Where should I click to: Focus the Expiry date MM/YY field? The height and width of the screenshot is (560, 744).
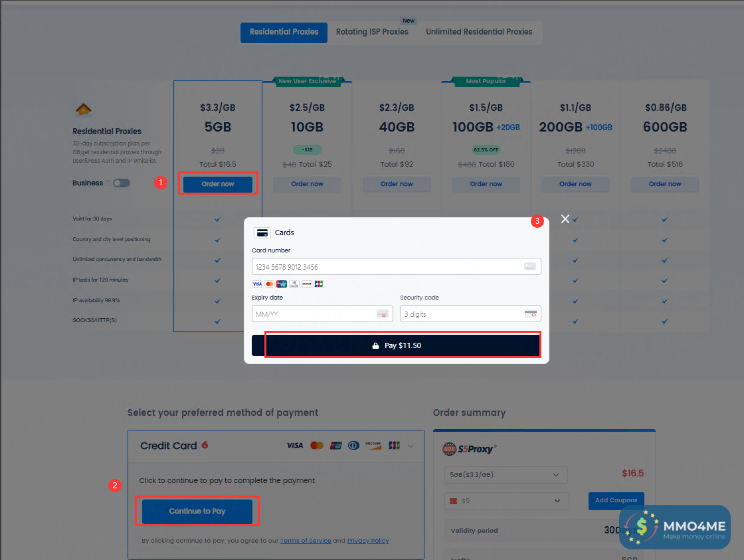tap(322, 314)
